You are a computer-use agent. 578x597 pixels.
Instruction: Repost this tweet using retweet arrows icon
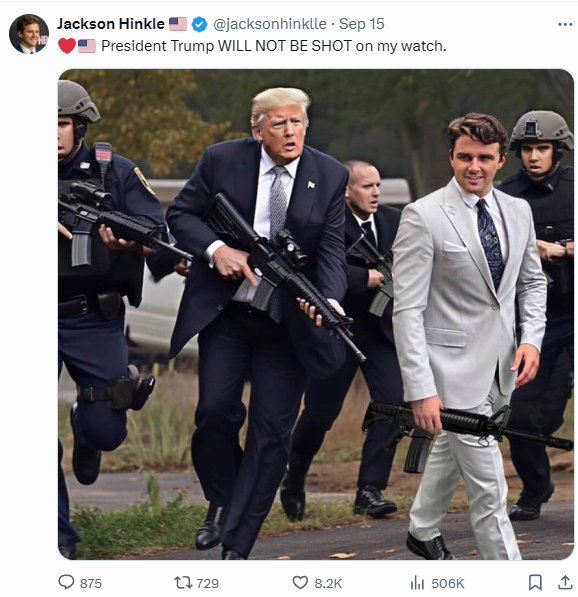[x=182, y=583]
